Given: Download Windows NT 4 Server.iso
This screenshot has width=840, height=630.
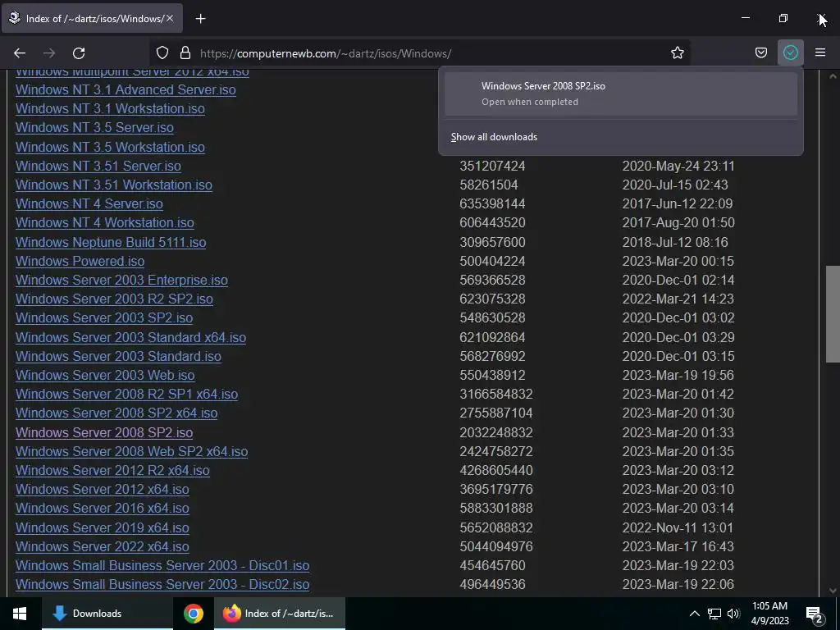Looking at the screenshot, I should pyautogui.click(x=89, y=203).
